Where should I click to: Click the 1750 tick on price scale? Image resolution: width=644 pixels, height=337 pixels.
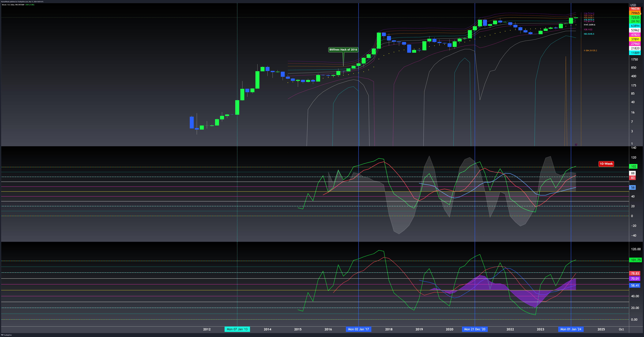(634, 60)
